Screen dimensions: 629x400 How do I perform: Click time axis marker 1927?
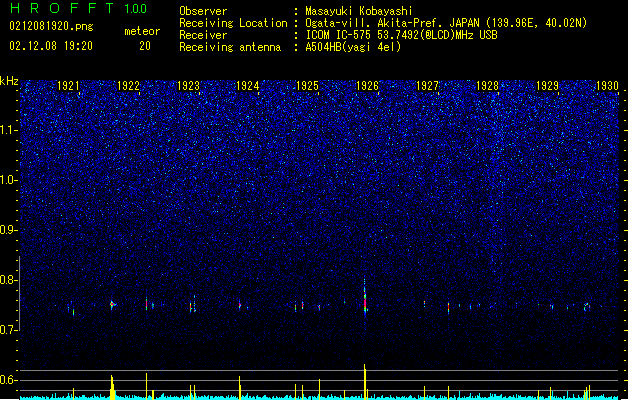point(427,86)
